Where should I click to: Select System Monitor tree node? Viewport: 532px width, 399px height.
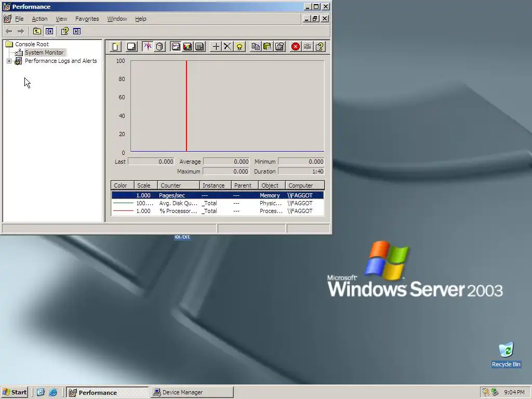click(x=44, y=52)
